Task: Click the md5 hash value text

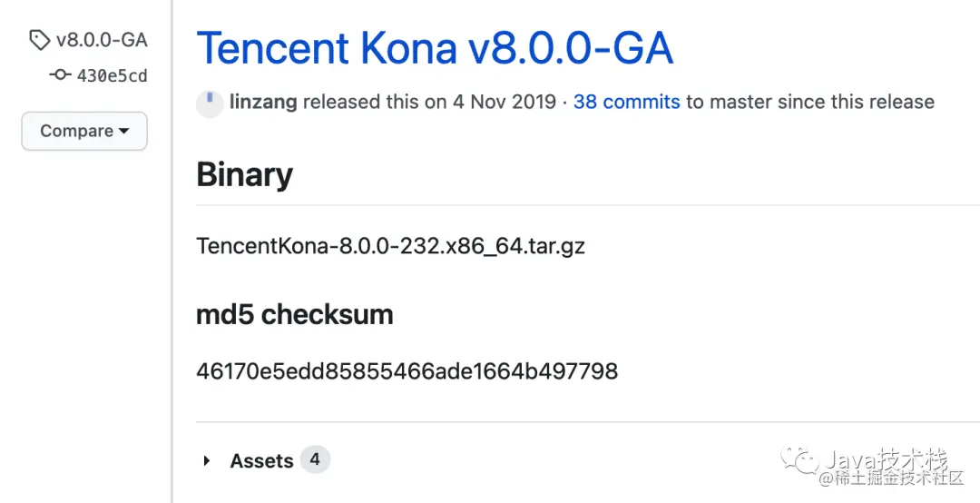Action: (407, 370)
